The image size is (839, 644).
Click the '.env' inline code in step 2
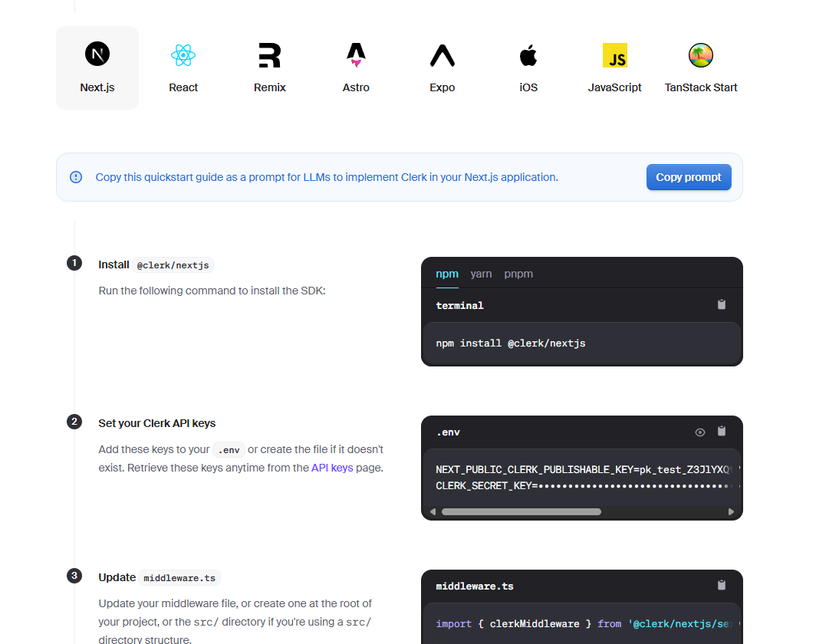tap(229, 450)
